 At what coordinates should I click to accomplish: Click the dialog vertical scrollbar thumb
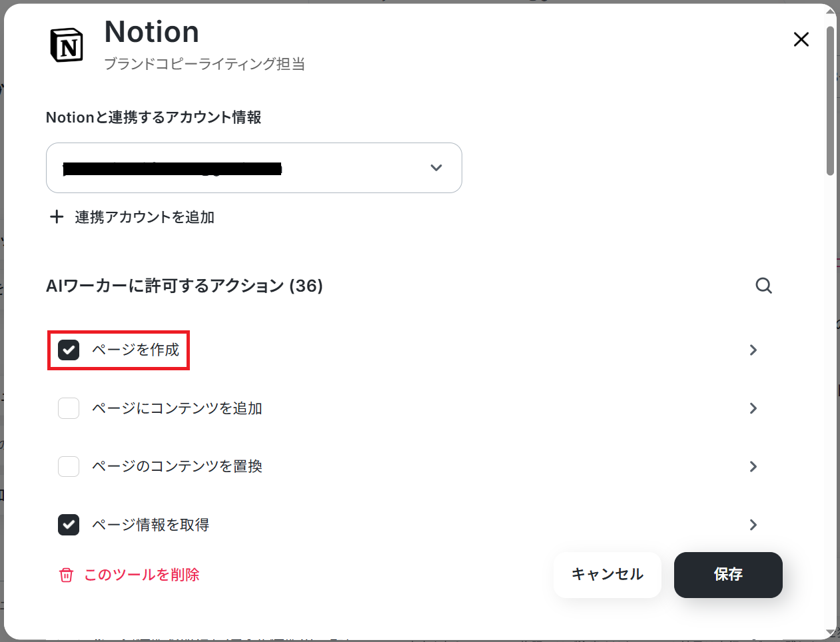pyautogui.click(x=831, y=101)
